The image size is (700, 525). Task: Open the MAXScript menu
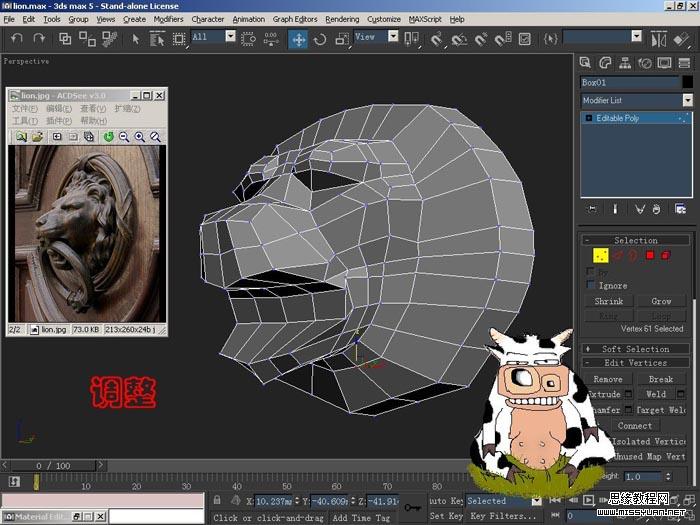[425, 19]
